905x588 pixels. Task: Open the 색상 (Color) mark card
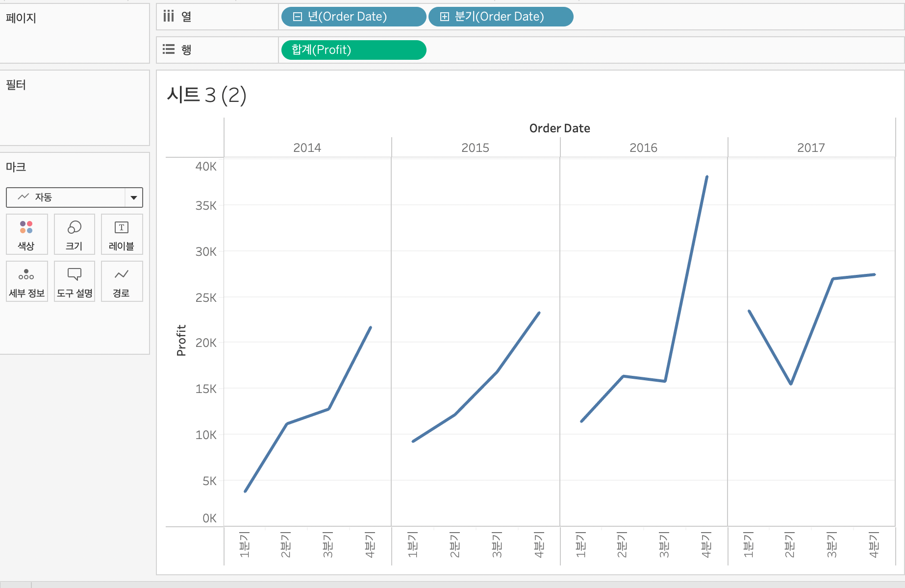[x=26, y=234]
